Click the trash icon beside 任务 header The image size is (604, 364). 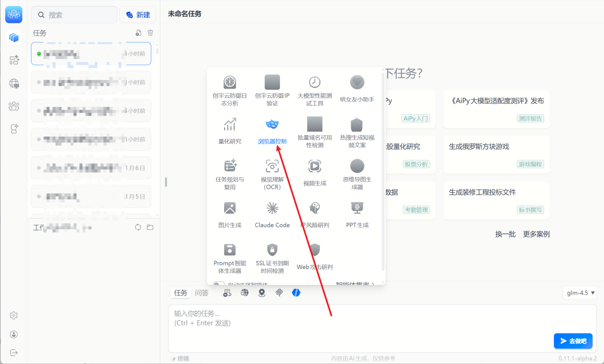150,33
